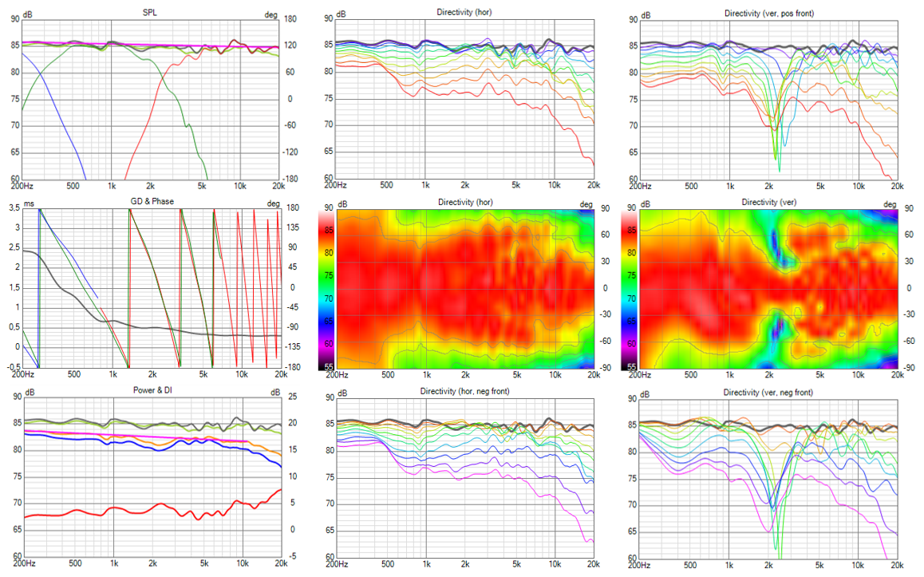Click the deg axis label on SPL chart
The height and width of the screenshot is (577, 924).
[273, 14]
